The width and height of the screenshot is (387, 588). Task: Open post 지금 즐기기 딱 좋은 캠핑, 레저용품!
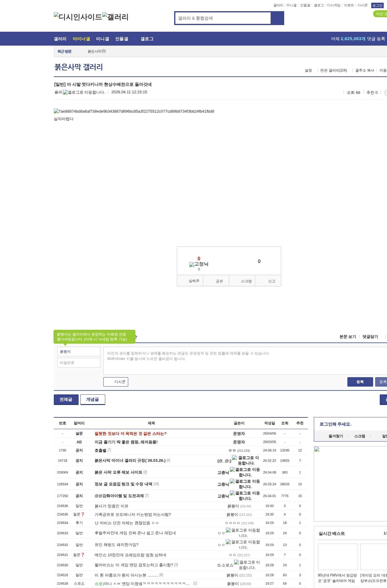(x=126, y=442)
